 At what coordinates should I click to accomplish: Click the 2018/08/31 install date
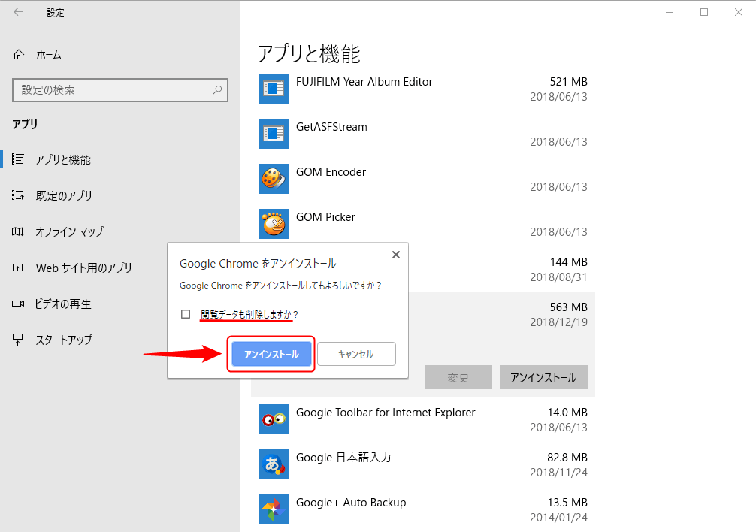point(559,277)
